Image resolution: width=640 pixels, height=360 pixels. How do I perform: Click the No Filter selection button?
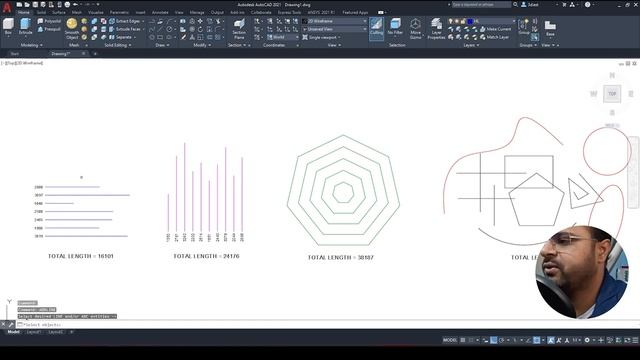(395, 27)
